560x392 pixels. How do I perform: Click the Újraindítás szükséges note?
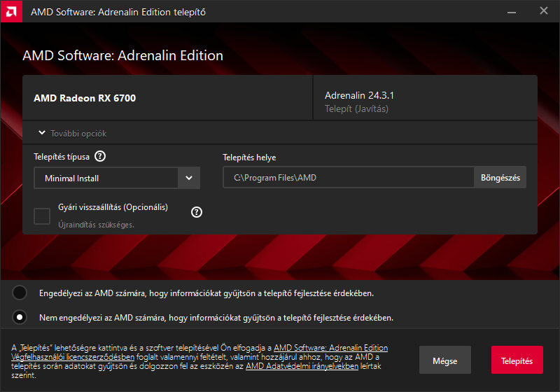pos(97,225)
